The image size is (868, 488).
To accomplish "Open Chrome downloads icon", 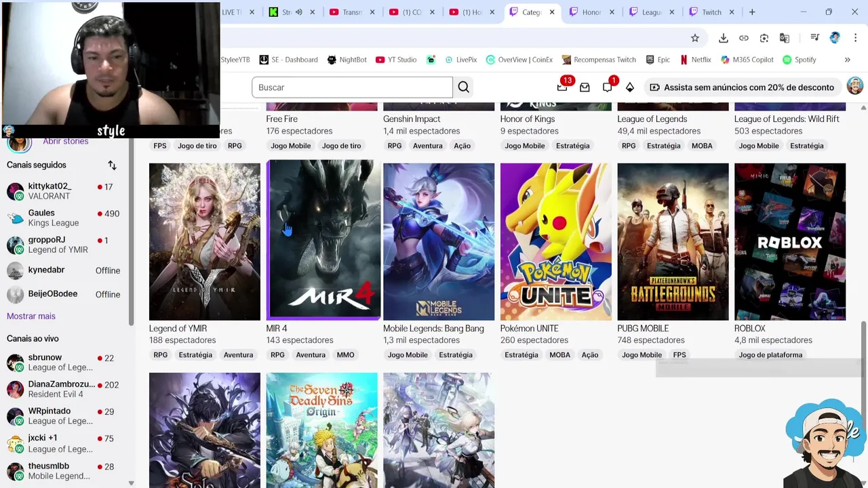I will pos(724,38).
